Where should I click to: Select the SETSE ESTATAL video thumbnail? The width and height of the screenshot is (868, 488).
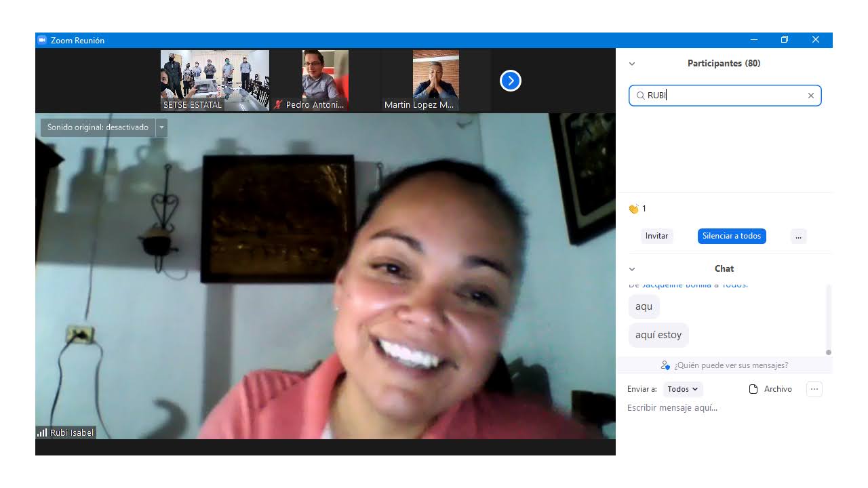[215, 81]
